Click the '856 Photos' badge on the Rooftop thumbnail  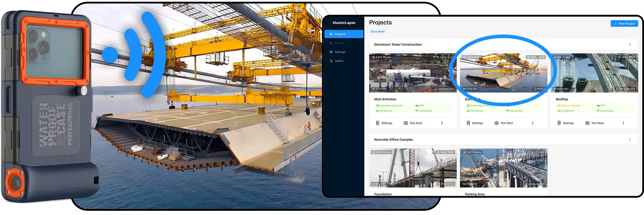click(562, 57)
